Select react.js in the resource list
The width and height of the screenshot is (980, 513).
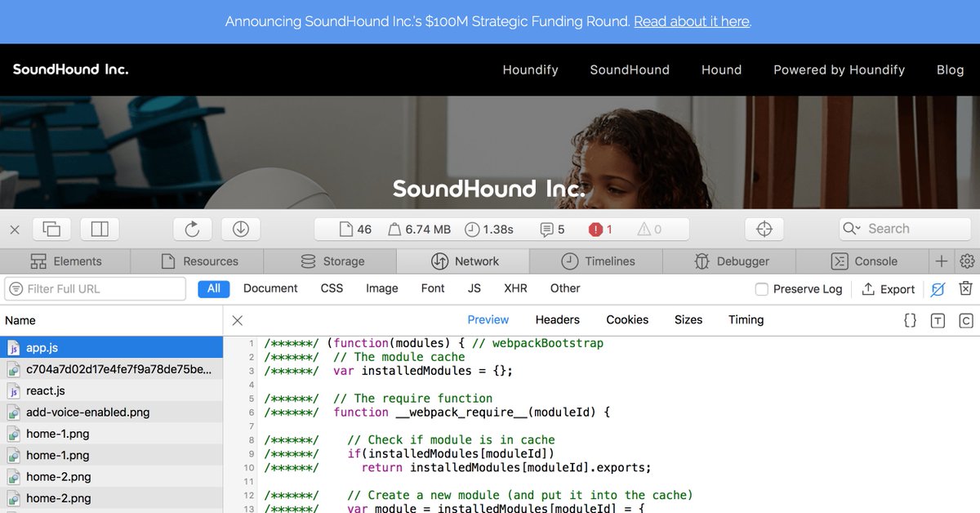pos(111,390)
